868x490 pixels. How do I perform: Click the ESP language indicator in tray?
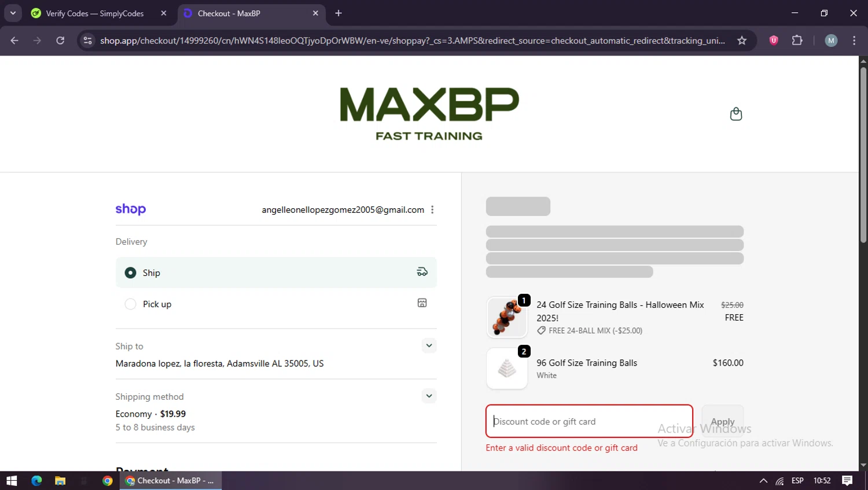(797, 481)
